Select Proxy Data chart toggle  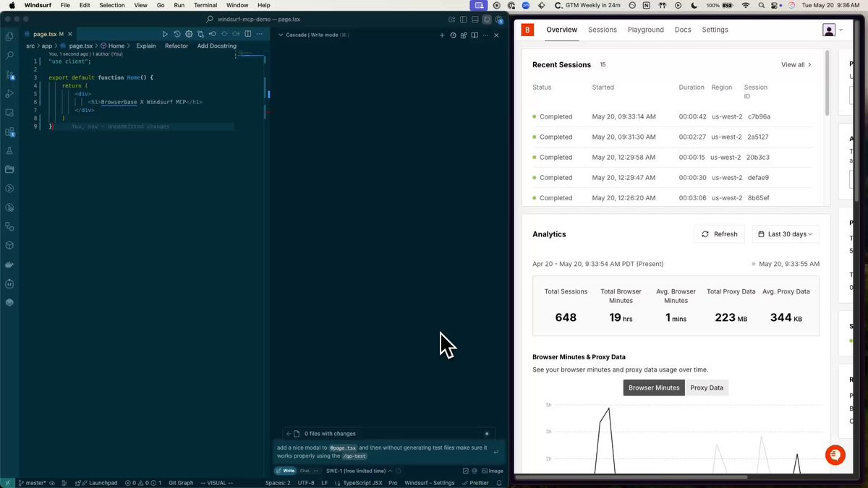[707, 388]
